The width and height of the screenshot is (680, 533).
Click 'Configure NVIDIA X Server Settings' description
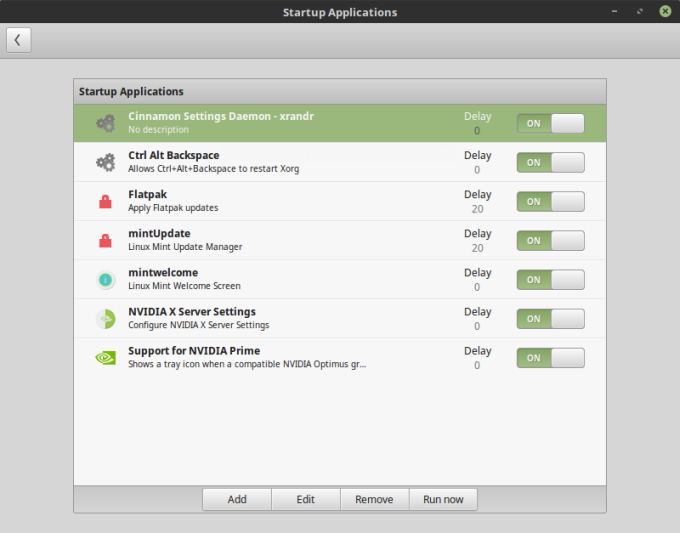(x=199, y=325)
